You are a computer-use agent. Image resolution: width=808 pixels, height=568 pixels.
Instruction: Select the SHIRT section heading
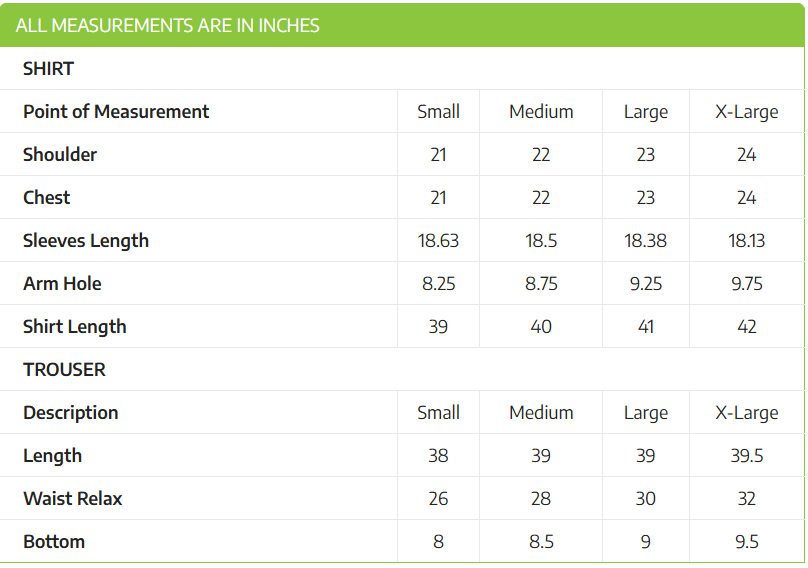tap(49, 69)
